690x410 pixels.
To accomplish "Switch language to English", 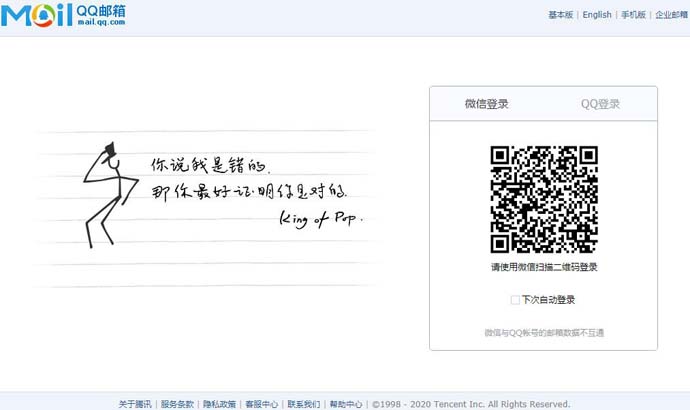I will tap(597, 15).
